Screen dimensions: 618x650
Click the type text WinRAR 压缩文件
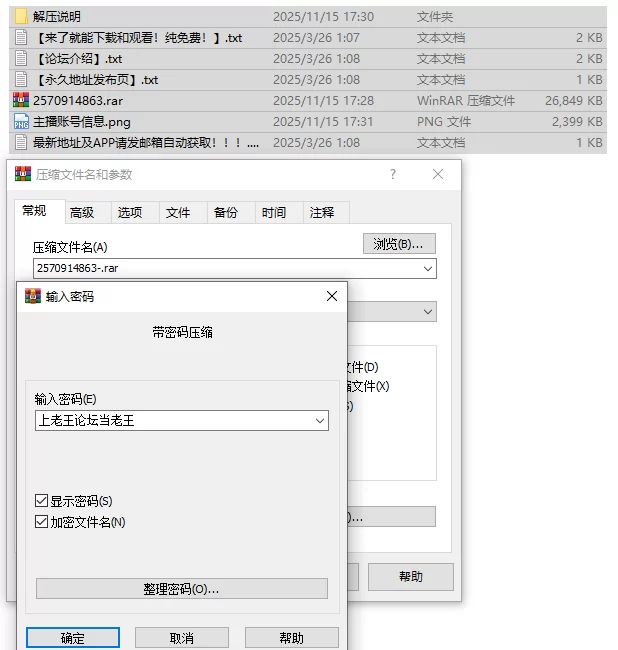466,101
